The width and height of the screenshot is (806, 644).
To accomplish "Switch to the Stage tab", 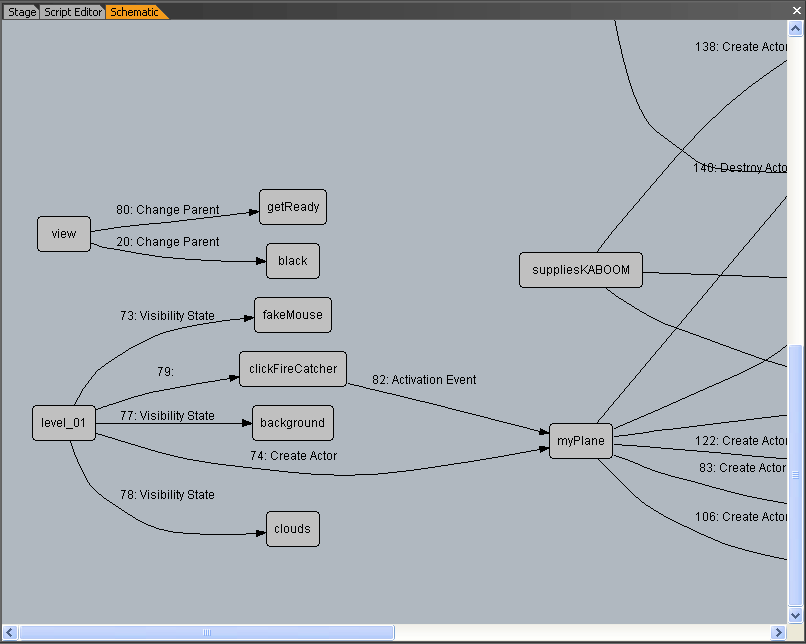I will (x=21, y=12).
